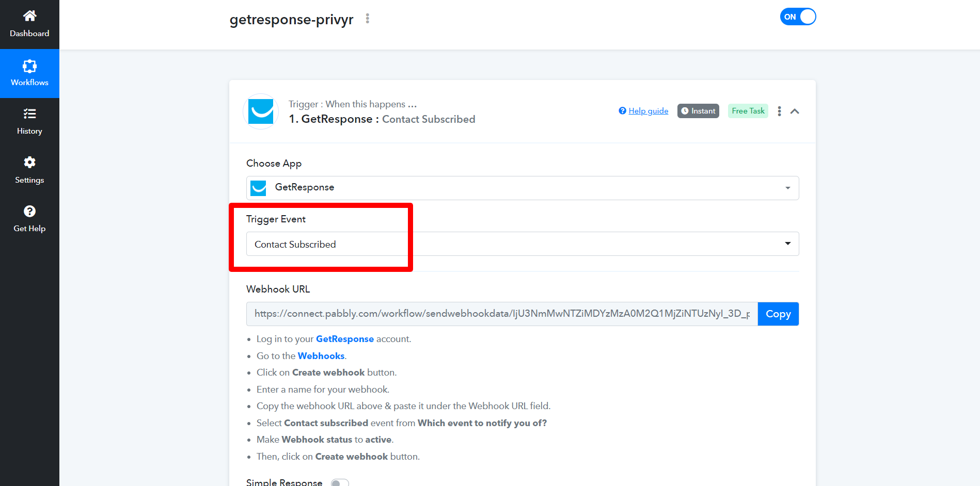Follow the GetResponse account link
The image size is (980, 486).
tap(345, 339)
